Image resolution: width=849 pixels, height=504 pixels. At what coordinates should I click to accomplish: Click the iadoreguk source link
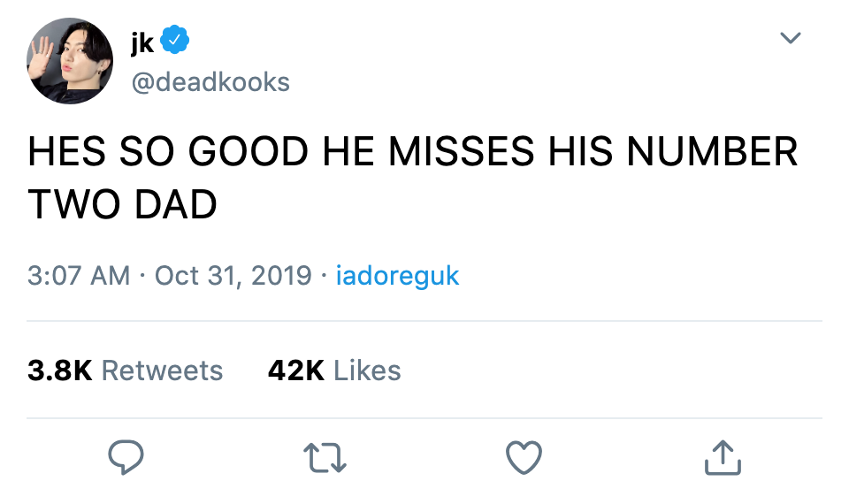coord(397,276)
